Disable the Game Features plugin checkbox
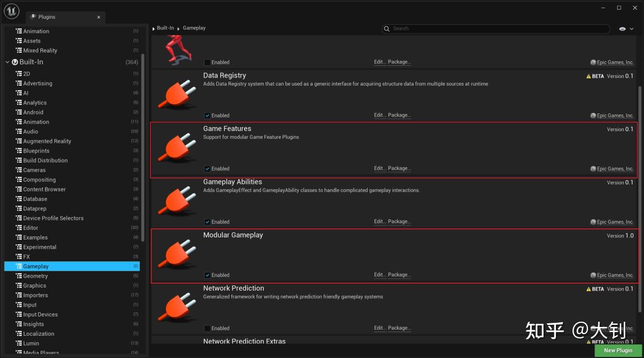The height and width of the screenshot is (358, 644). [x=207, y=168]
